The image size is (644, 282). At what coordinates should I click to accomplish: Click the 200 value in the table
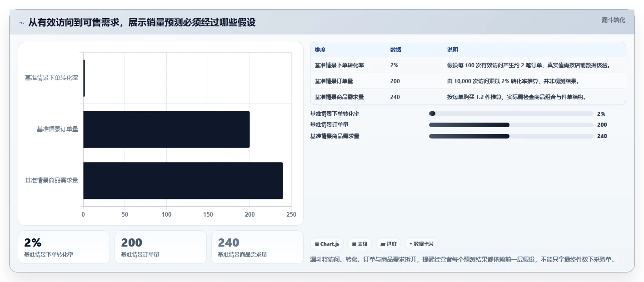[x=395, y=81]
